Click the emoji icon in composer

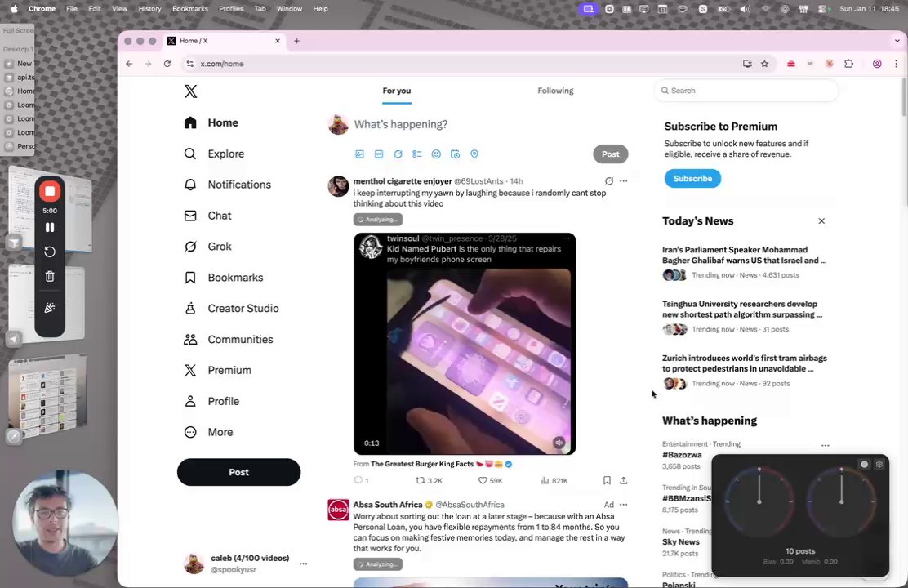tap(436, 154)
